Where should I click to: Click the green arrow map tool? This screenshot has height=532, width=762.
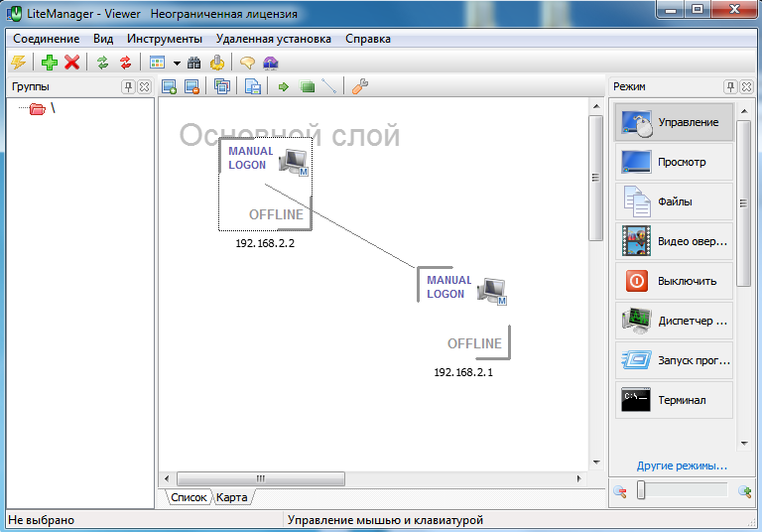click(x=284, y=87)
